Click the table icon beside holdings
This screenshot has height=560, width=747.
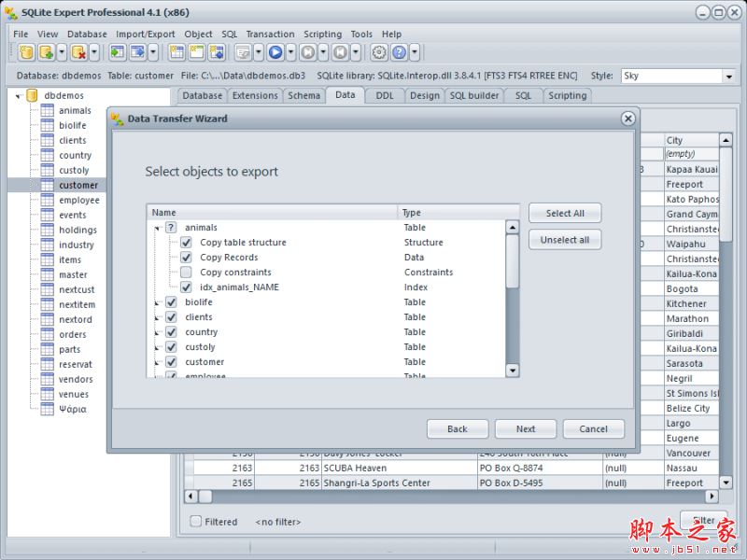[48, 230]
